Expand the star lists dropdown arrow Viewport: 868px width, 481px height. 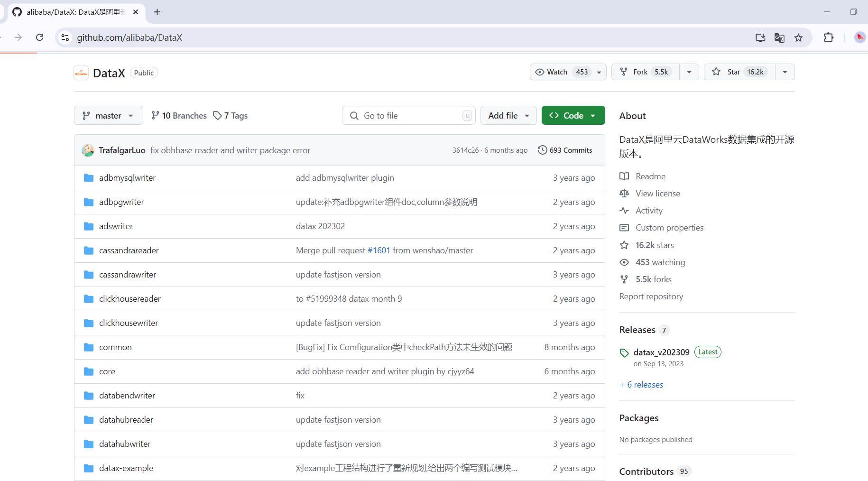click(785, 72)
